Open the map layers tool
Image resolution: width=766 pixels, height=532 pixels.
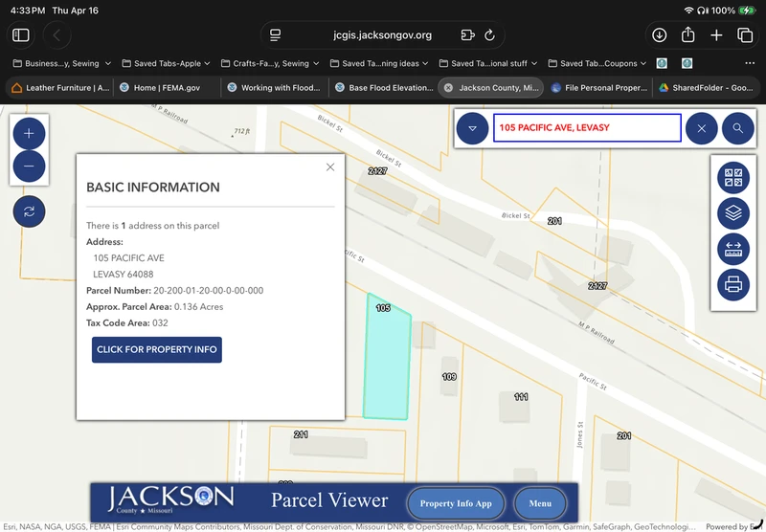coord(733,213)
